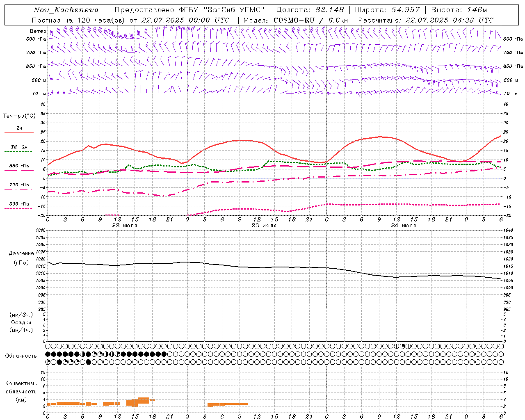Click the 500 гПа legend entry in the temperature panel
This screenshot has height=420, width=525.
19,204
